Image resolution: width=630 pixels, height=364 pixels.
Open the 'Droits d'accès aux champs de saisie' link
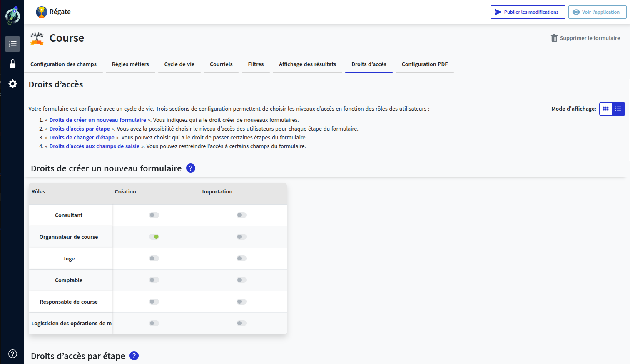[x=95, y=146]
